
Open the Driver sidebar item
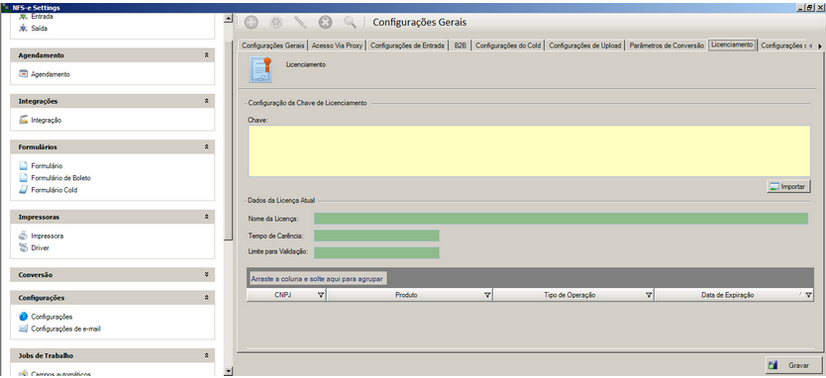tap(34, 247)
